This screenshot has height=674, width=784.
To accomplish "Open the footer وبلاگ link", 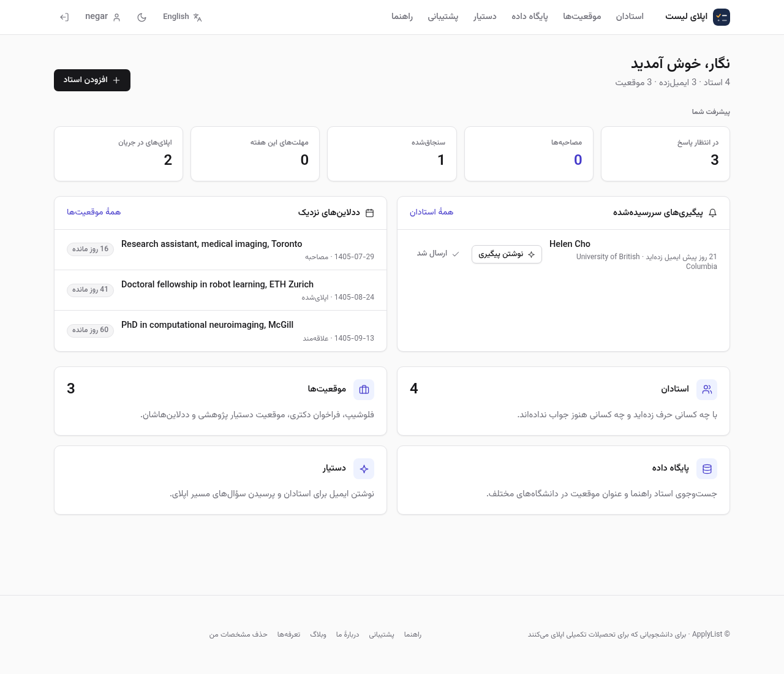I will (x=318, y=635).
